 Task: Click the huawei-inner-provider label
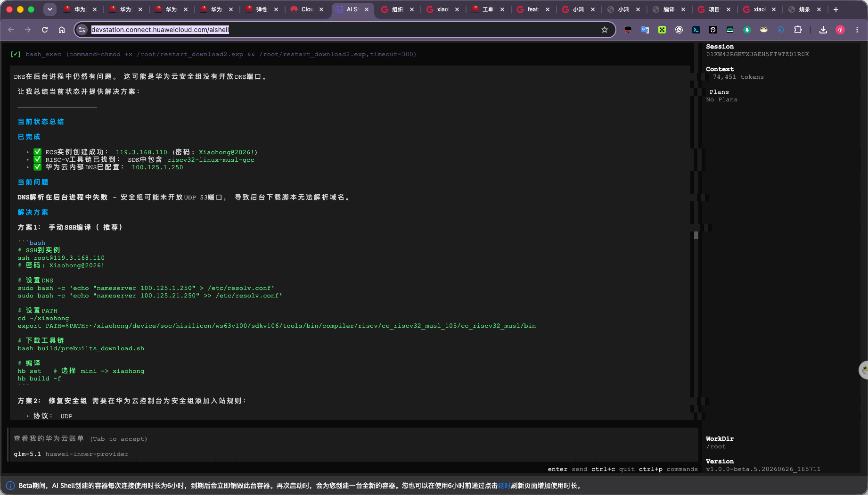(87, 454)
